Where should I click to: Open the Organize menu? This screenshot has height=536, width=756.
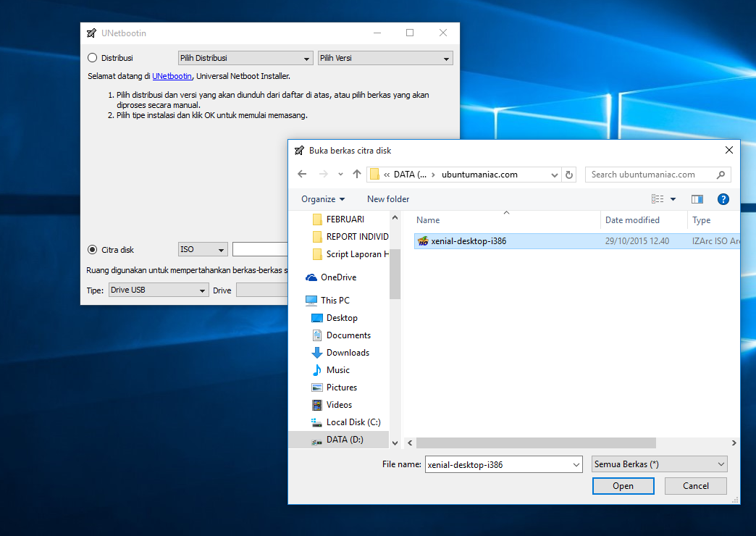pos(323,198)
